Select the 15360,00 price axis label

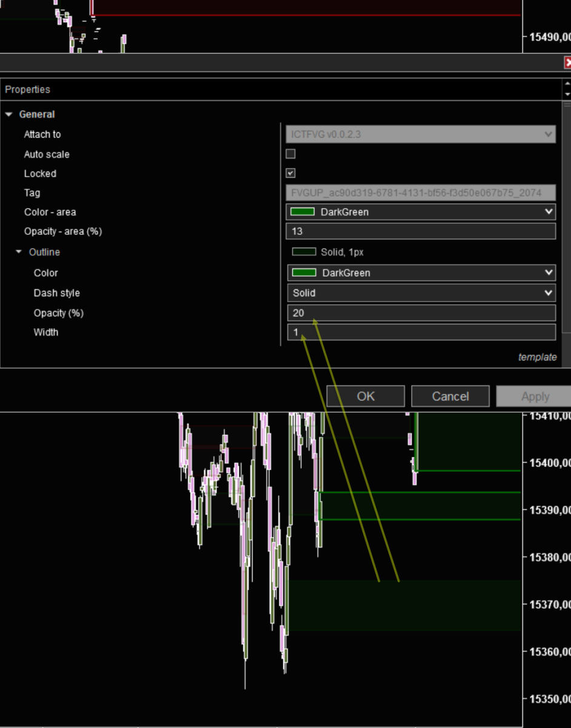click(x=550, y=652)
